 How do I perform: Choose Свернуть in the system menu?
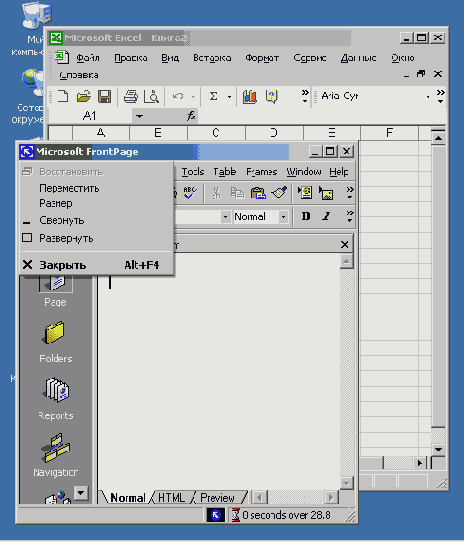pos(97,220)
